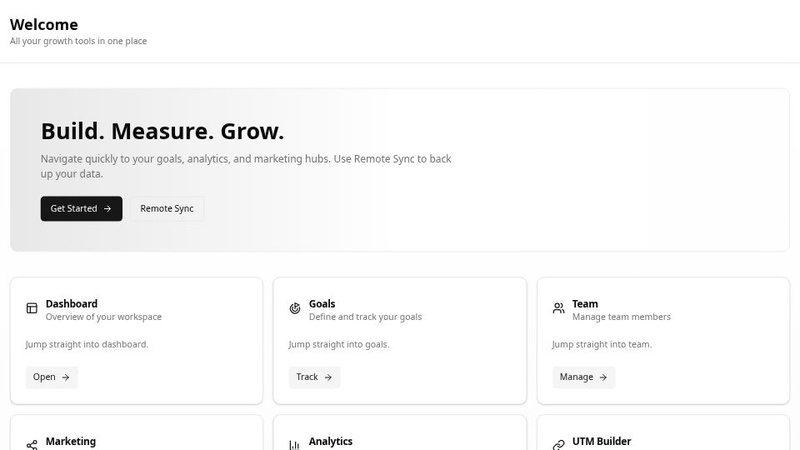The width and height of the screenshot is (800, 450).
Task: Click the Goals target icon
Action: click(x=295, y=308)
